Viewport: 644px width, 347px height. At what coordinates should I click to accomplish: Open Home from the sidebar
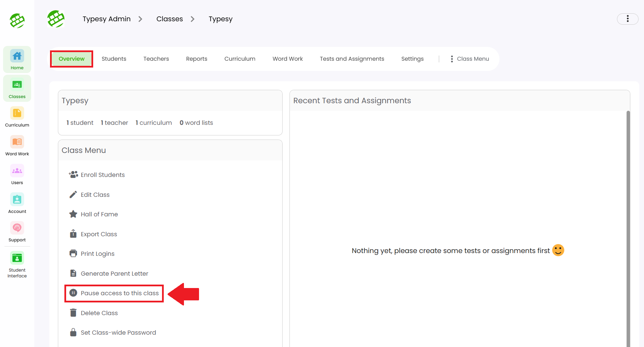[x=17, y=59]
